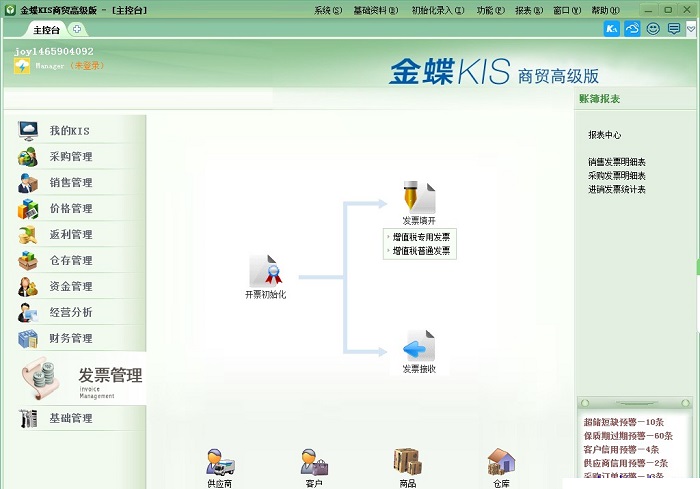The width and height of the screenshot is (700, 489).
Task: Open the 发票接收 invoice receiving icon
Action: pyautogui.click(x=419, y=346)
